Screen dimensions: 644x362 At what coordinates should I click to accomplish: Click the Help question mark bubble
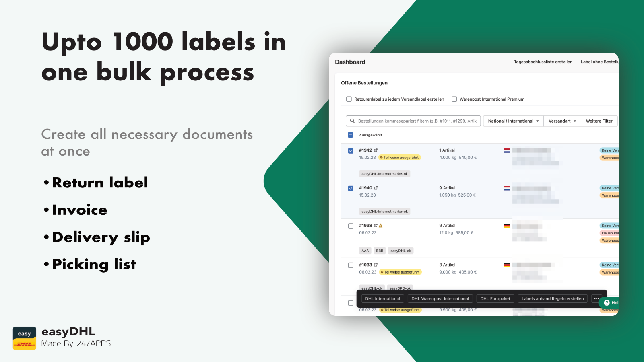coord(606,302)
